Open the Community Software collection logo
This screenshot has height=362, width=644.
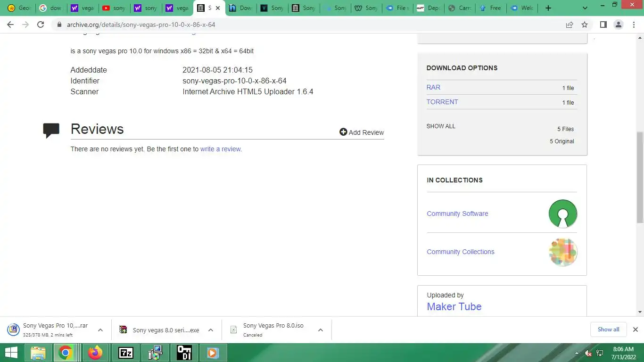coord(563,214)
